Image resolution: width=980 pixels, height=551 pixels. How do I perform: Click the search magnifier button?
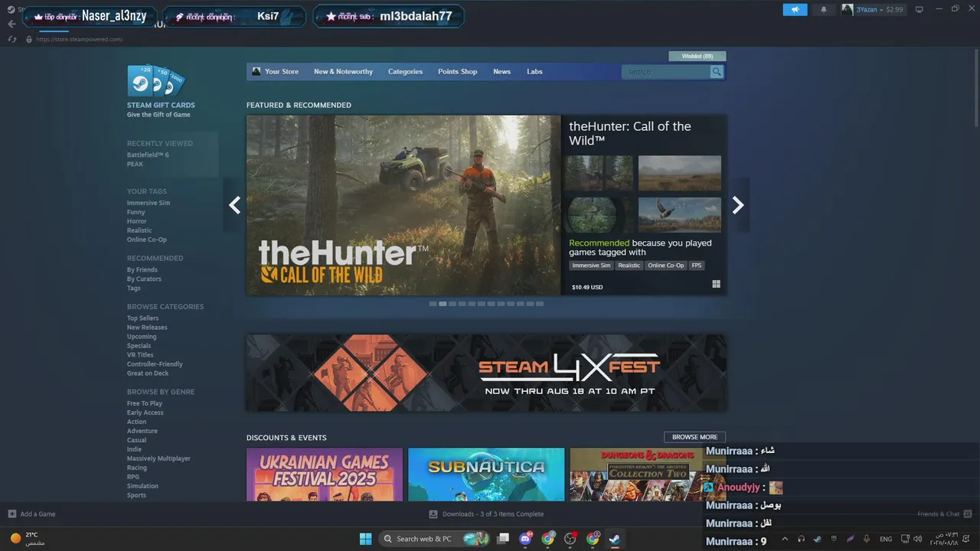tap(717, 72)
